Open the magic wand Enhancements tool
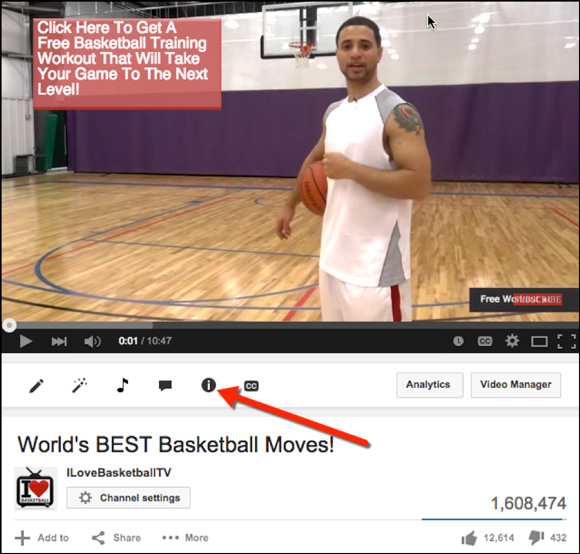Image resolution: width=580 pixels, height=554 pixels. (79, 385)
